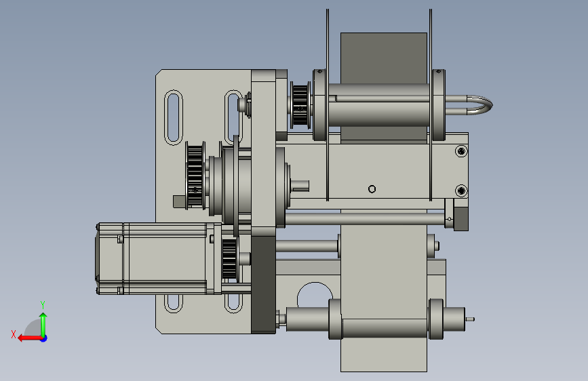Select the bottom-left slot of the mounting plate
The height and width of the screenshot is (381, 588).
coord(173,303)
